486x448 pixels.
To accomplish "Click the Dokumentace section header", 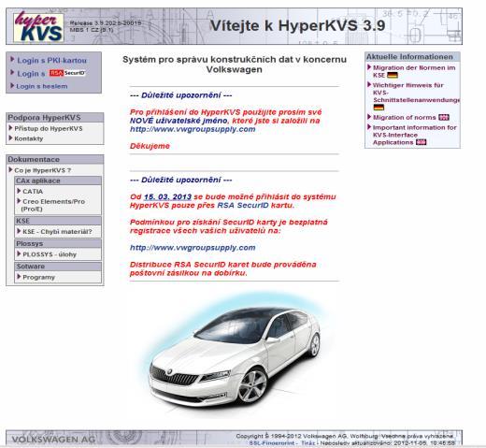I will tap(55, 159).
